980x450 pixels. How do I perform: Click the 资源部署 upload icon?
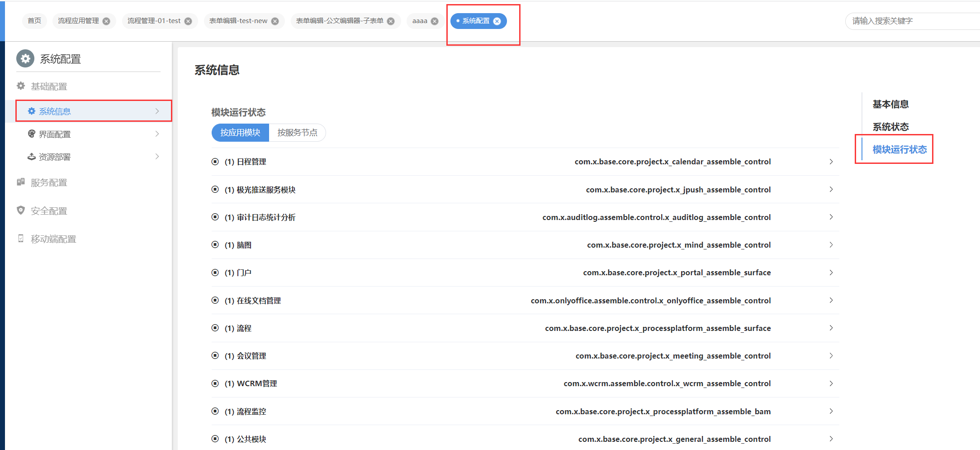[32, 157]
